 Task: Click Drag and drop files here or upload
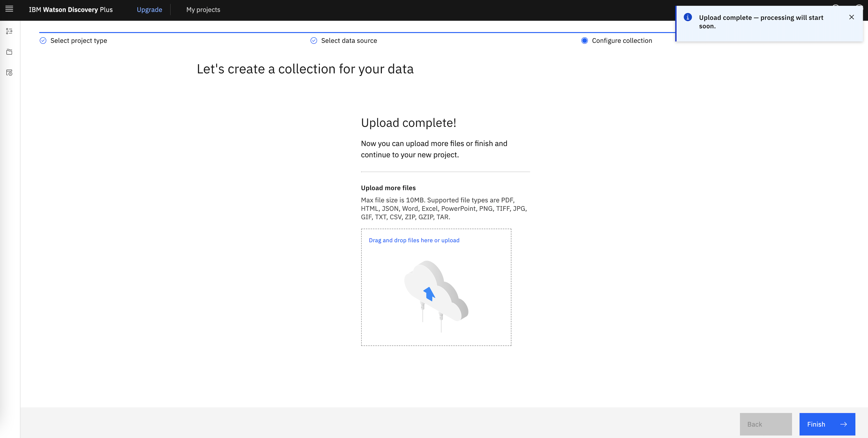pyautogui.click(x=414, y=240)
